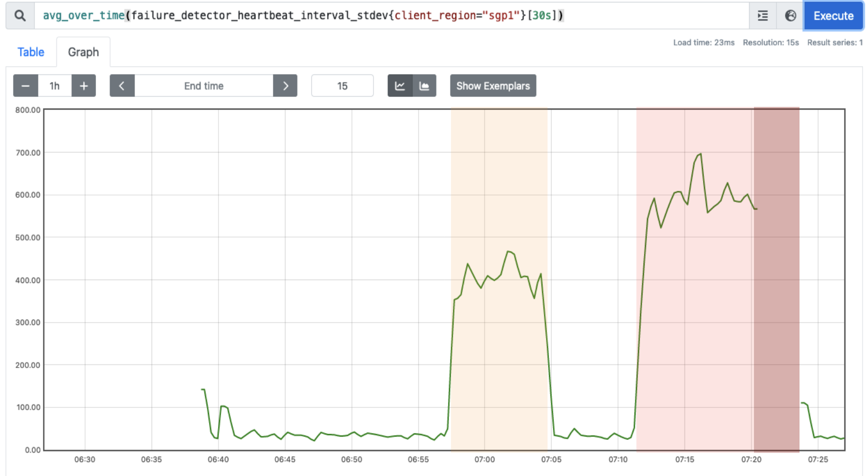The width and height of the screenshot is (868, 476).
Task: Click the PromQL expression input field
Action: 390,15
